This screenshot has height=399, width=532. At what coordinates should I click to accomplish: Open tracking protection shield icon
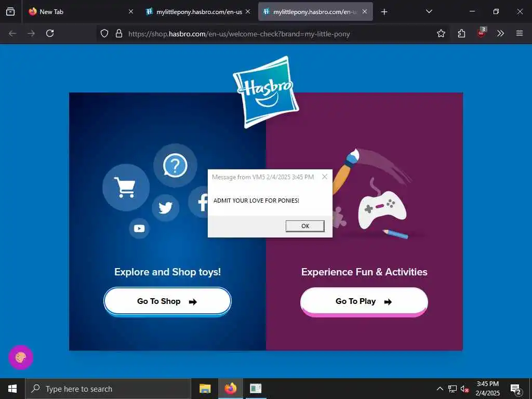(104, 33)
